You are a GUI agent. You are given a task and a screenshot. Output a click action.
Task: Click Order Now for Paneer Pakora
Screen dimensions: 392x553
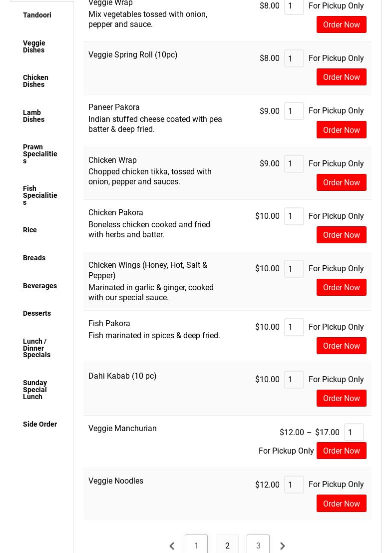click(341, 130)
